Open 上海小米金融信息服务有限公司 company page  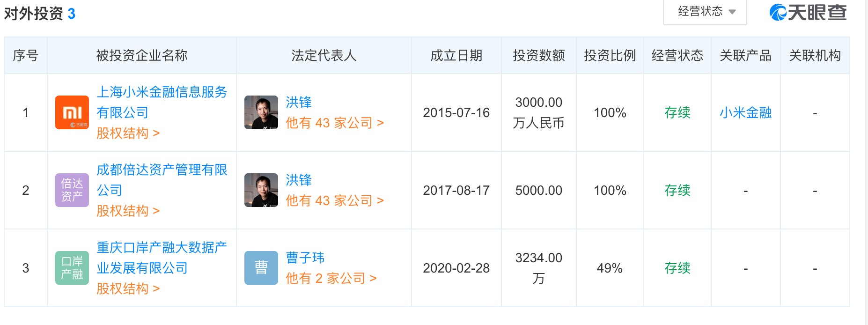point(162,102)
